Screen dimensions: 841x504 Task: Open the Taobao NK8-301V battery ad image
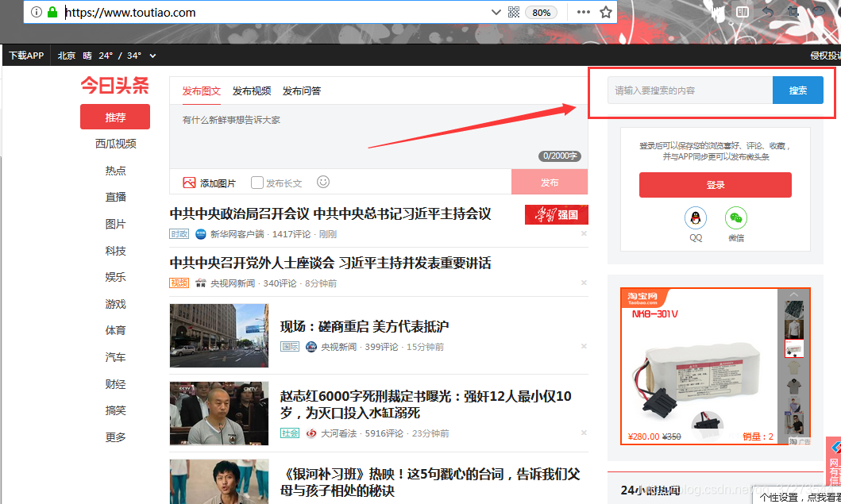[x=699, y=367]
